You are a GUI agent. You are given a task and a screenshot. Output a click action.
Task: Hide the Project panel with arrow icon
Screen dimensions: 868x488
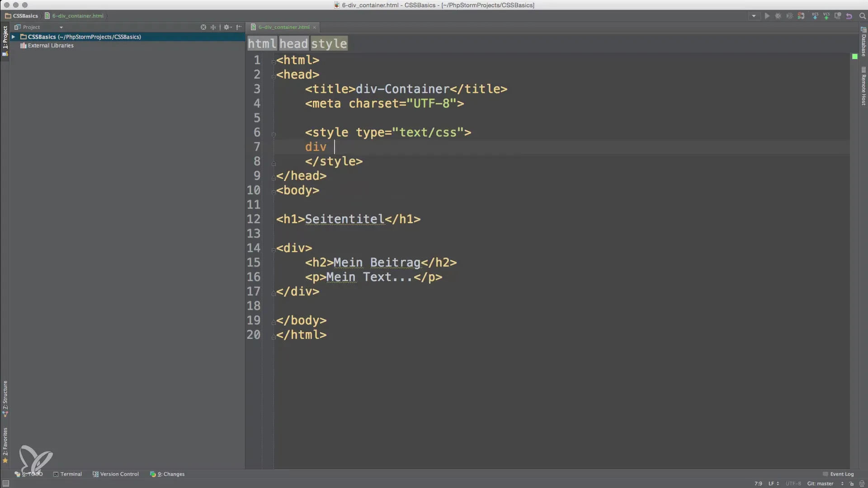[239, 27]
